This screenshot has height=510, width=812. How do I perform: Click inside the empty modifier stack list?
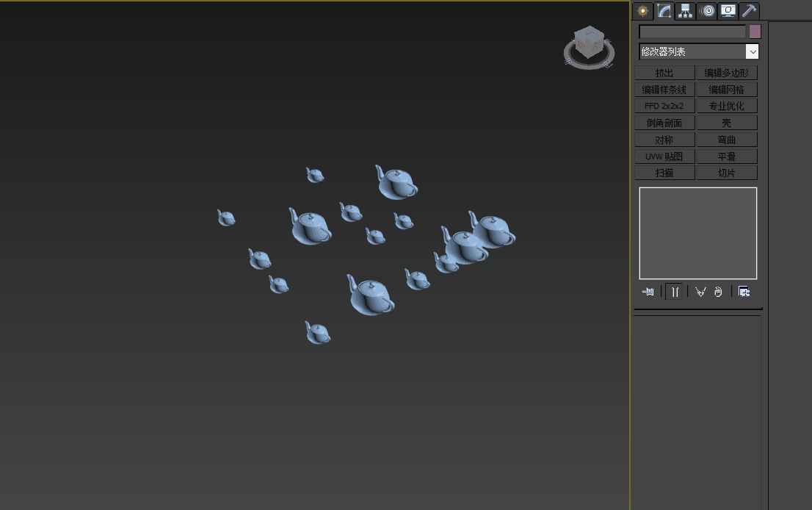pos(698,233)
